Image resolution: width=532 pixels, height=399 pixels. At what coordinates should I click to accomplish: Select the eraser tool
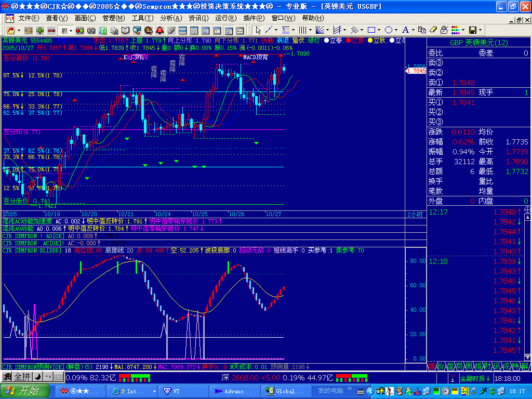(x=433, y=30)
